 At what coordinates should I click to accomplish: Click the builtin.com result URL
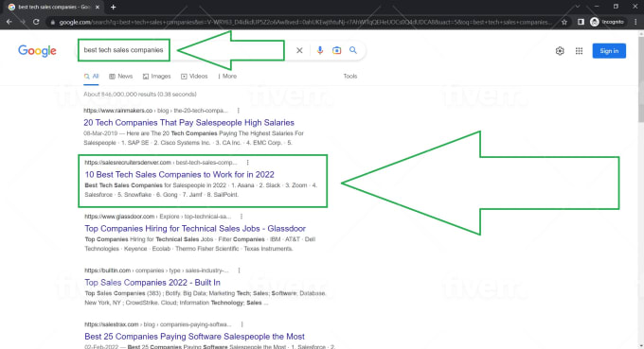[x=156, y=270]
